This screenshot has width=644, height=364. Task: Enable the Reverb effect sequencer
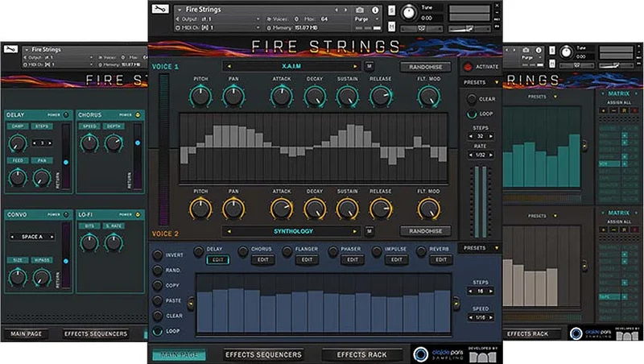(421, 251)
